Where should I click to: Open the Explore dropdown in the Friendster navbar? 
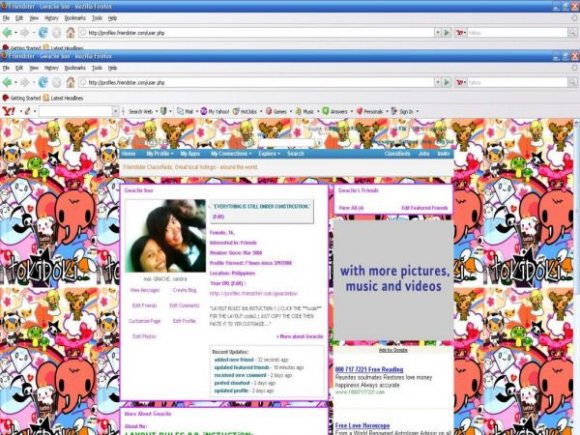pyautogui.click(x=269, y=154)
